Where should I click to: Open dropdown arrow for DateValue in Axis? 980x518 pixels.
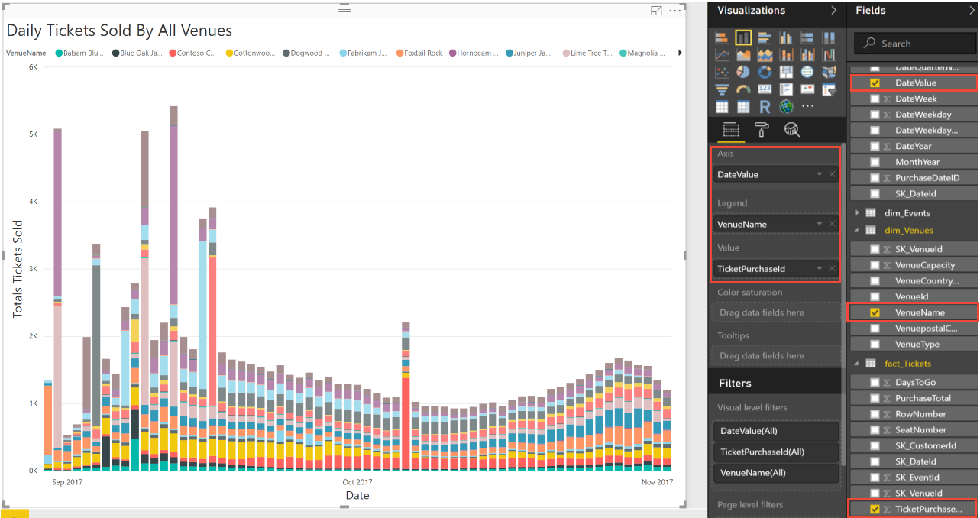pyautogui.click(x=820, y=175)
